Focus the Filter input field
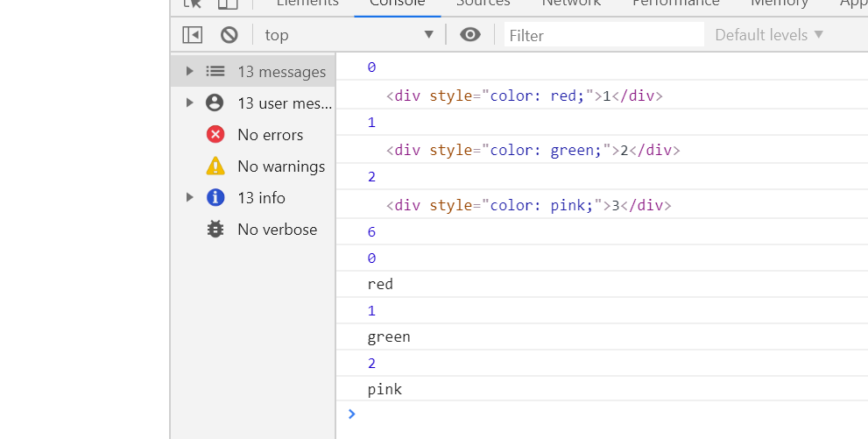This screenshot has width=868, height=439. tap(604, 35)
